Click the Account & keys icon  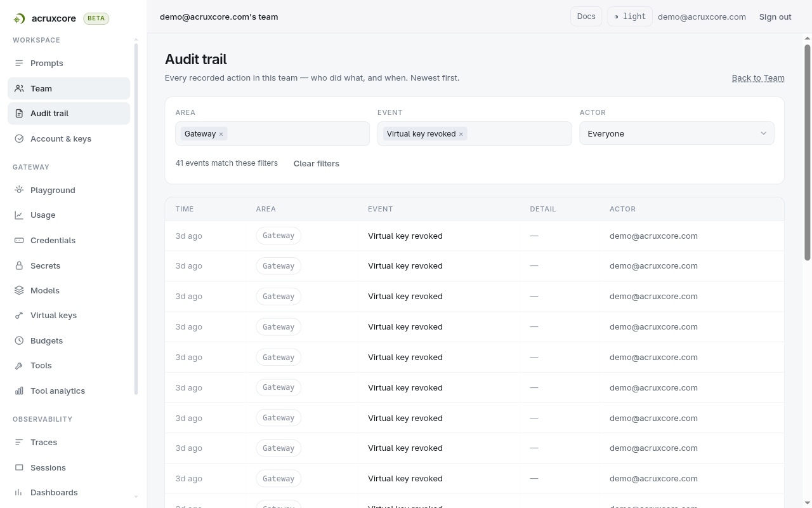pos(19,138)
